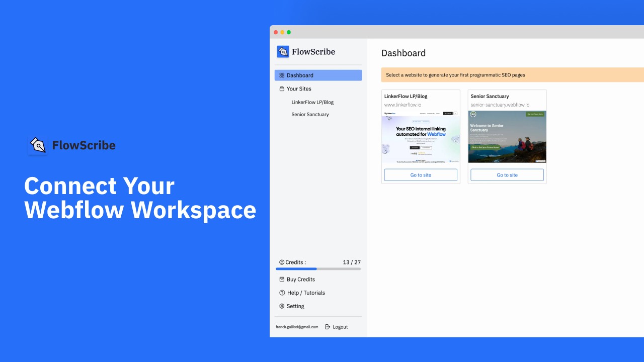This screenshot has height=362, width=644.
Task: Click the Dashboard page heading
Action: point(404,53)
